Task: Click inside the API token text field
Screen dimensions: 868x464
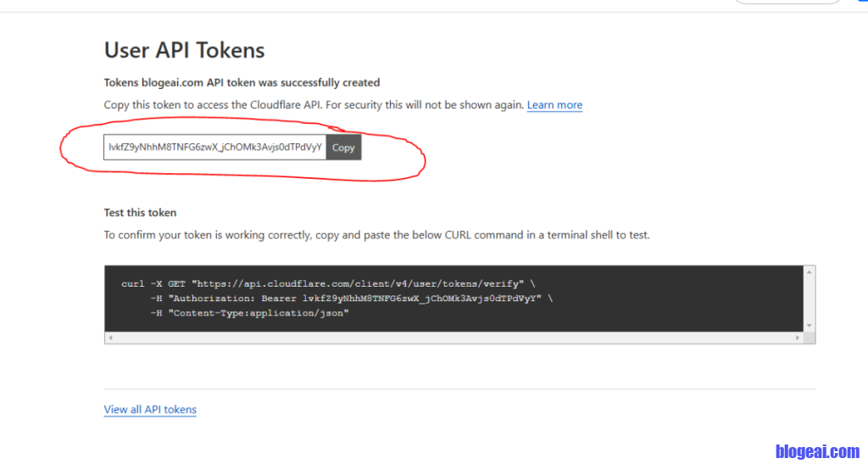Action: click(215, 148)
